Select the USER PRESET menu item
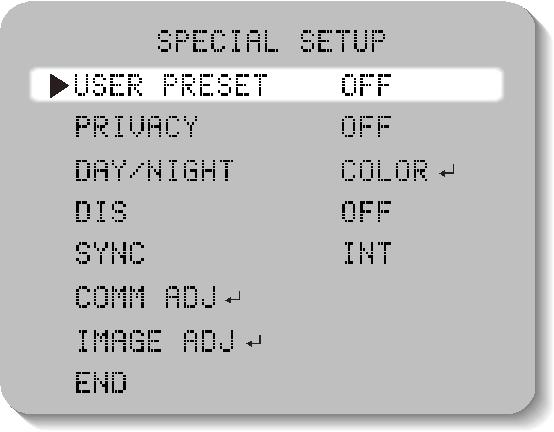Screen dimensions: 554x432 [171, 85]
